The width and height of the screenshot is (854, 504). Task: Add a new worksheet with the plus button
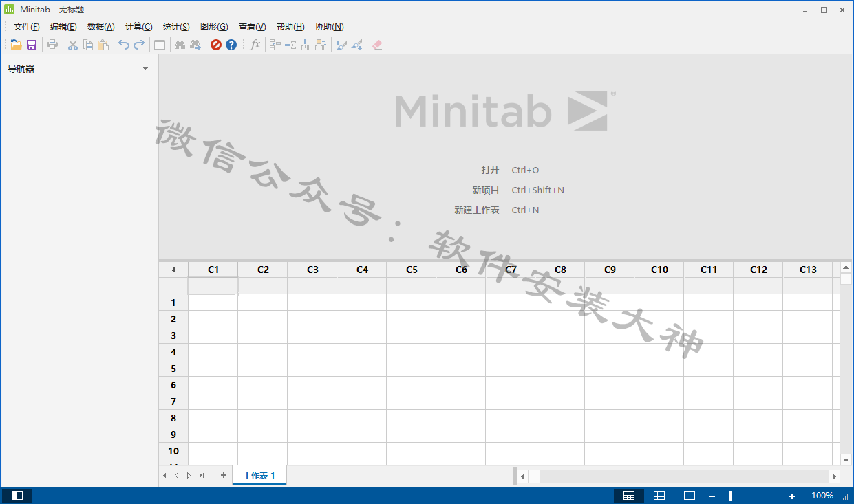tap(224, 475)
